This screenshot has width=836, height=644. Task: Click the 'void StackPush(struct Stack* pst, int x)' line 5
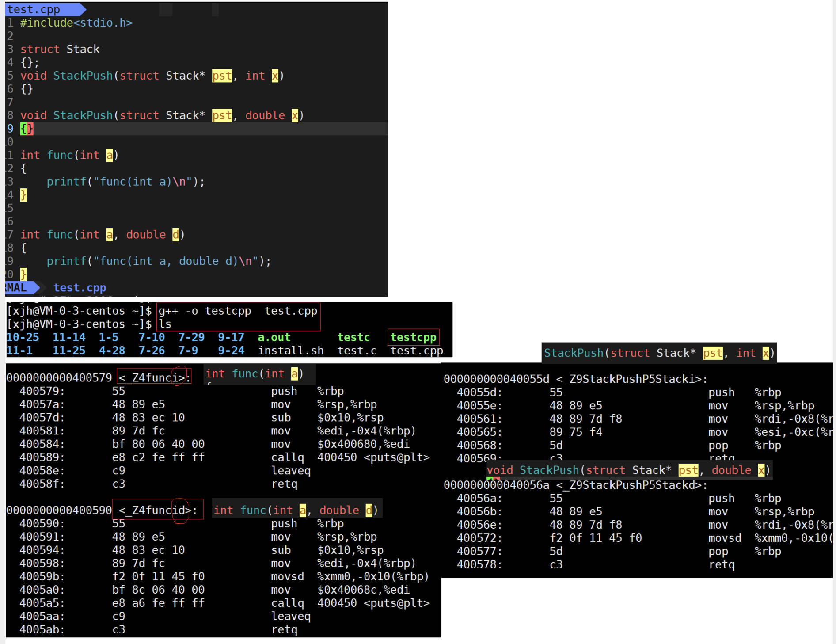coord(152,76)
